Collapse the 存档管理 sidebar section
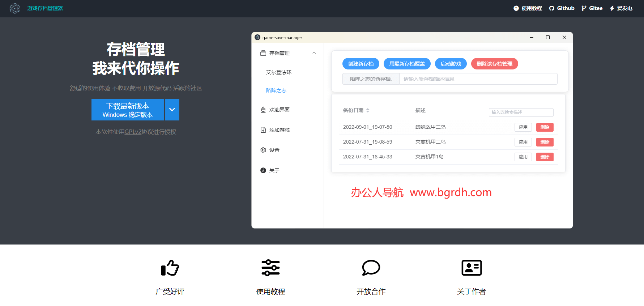Viewport: 644px width, 306px height. point(314,53)
